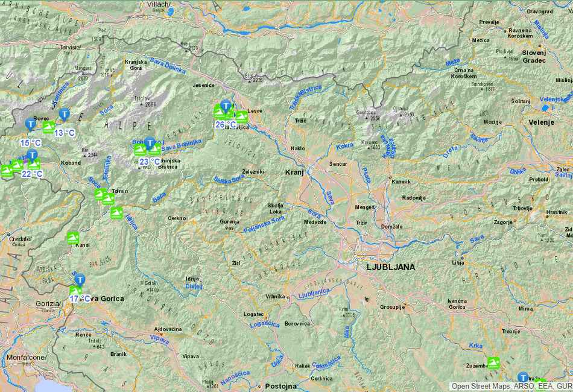
Task: Click the blue temperature pin in bottom-right corner
Action: (x=523, y=378)
